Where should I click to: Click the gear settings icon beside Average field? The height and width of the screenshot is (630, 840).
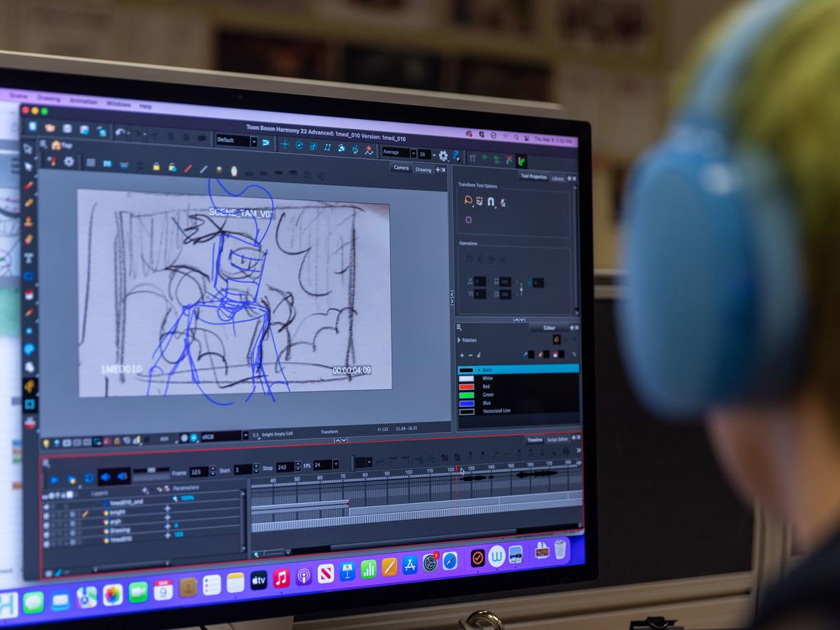click(443, 156)
